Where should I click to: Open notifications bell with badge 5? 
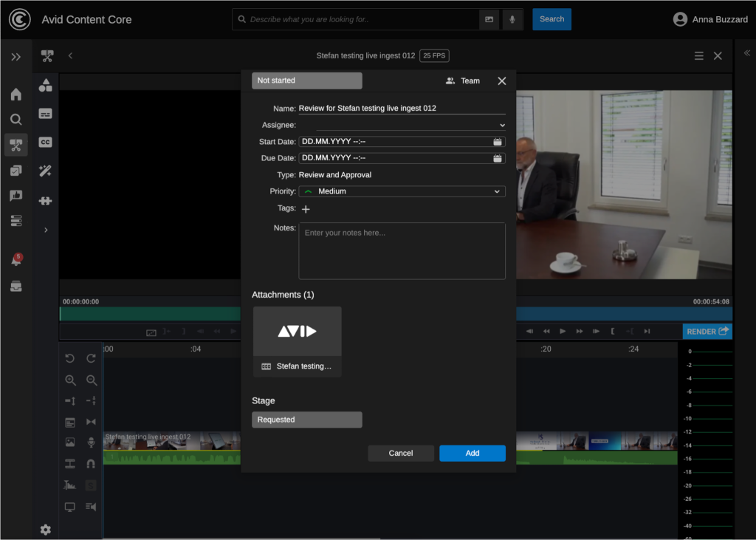coord(16,260)
